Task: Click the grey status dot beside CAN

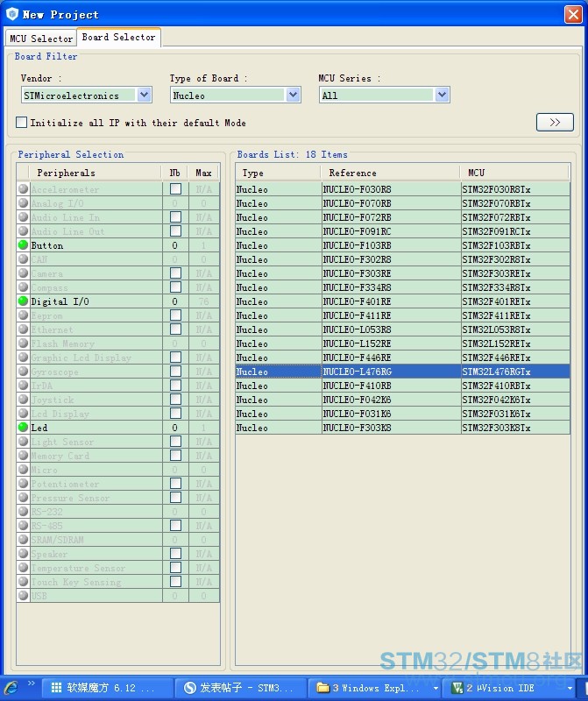Action: (23, 258)
